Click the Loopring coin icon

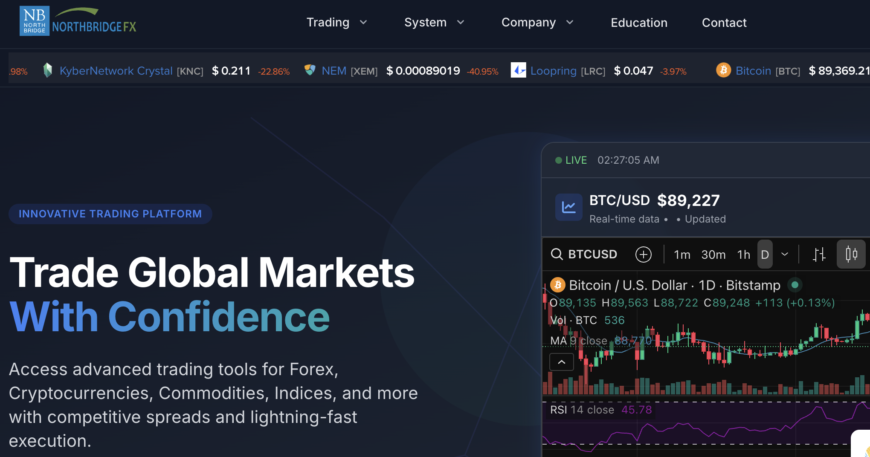[518, 70]
